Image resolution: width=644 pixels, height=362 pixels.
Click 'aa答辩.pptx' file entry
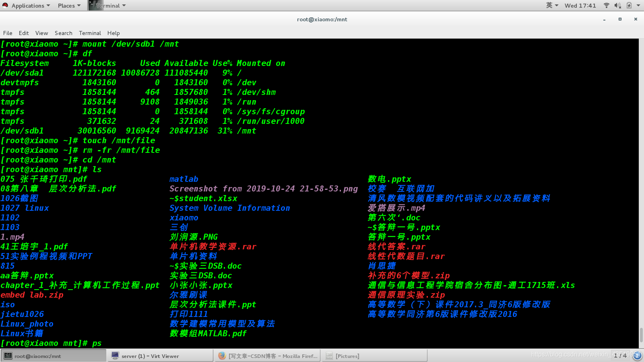(x=27, y=276)
